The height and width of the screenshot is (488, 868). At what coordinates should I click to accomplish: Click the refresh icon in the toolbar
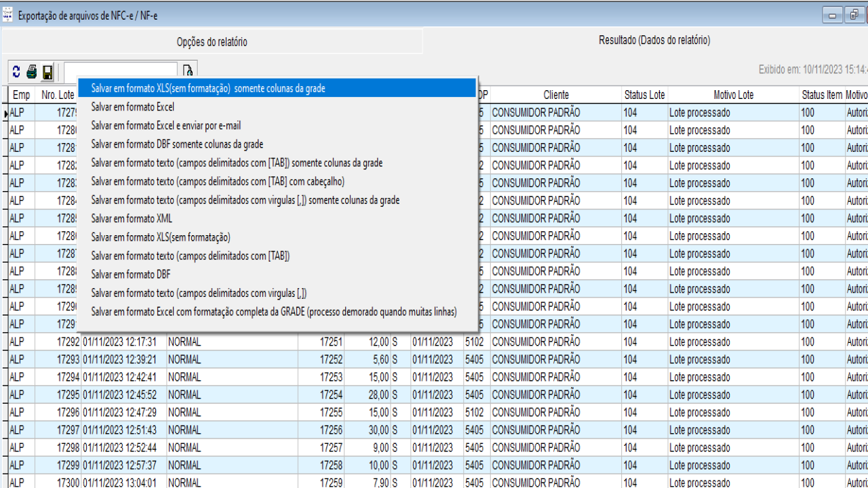pyautogui.click(x=16, y=72)
